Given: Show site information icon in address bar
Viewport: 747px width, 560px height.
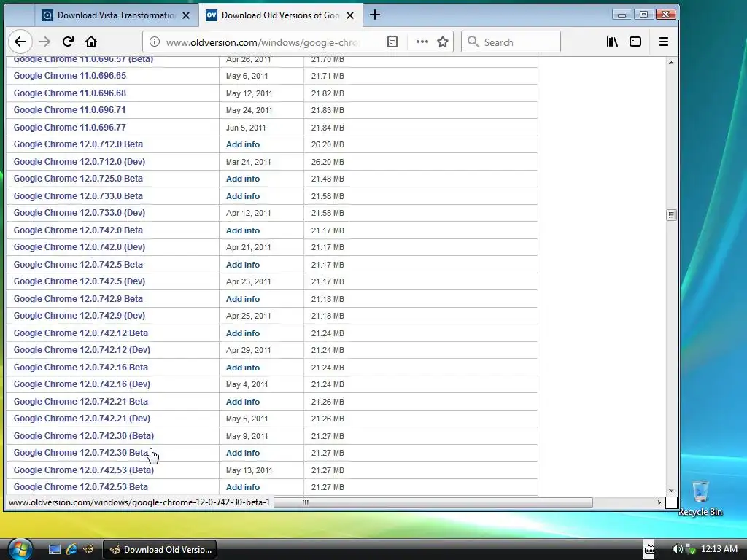Looking at the screenshot, I should (x=155, y=42).
